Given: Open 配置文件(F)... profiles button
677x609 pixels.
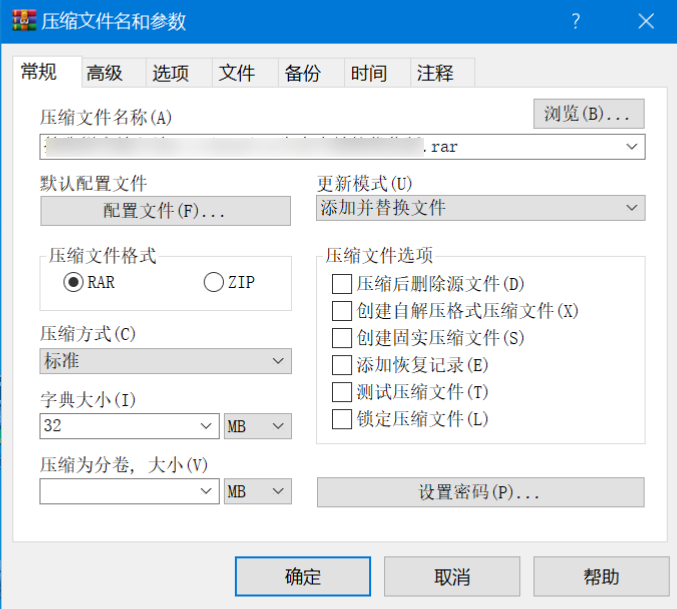Looking at the screenshot, I should tap(165, 211).
